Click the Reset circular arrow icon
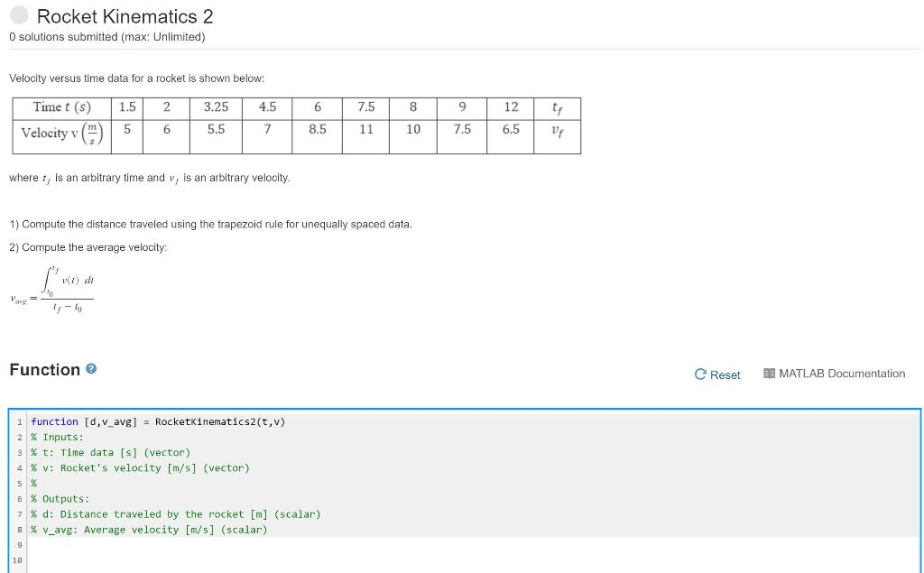Viewport: 924px width, 573px height. [x=701, y=374]
